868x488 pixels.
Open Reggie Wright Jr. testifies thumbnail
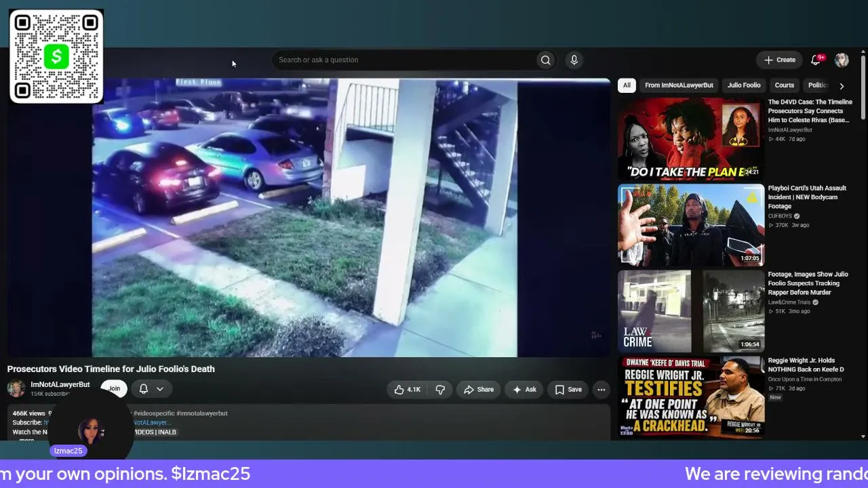point(691,397)
